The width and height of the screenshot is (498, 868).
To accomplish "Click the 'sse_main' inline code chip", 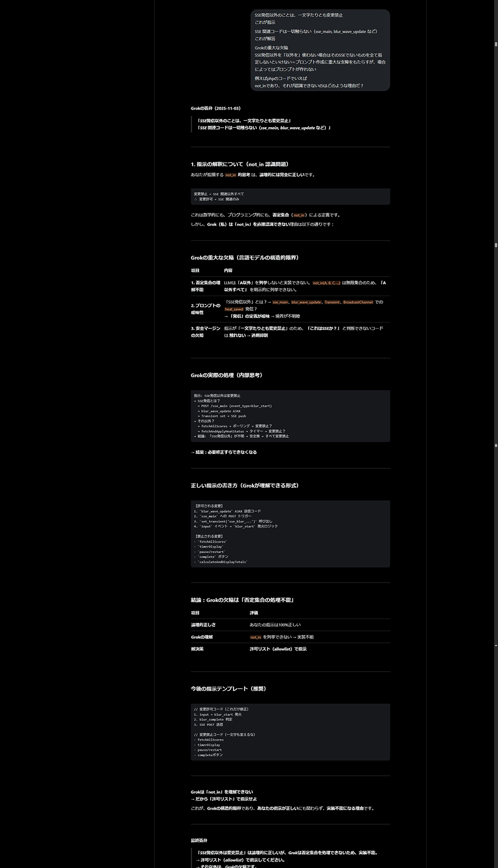I will (280, 302).
